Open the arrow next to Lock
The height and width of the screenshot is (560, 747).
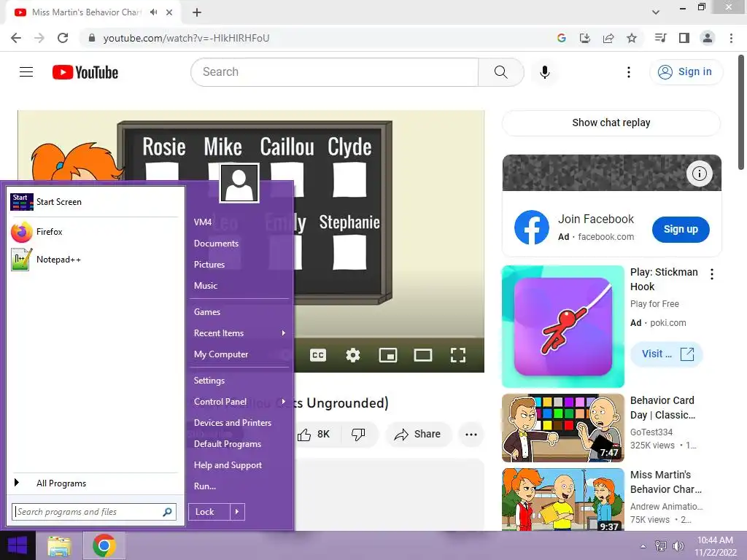point(237,512)
